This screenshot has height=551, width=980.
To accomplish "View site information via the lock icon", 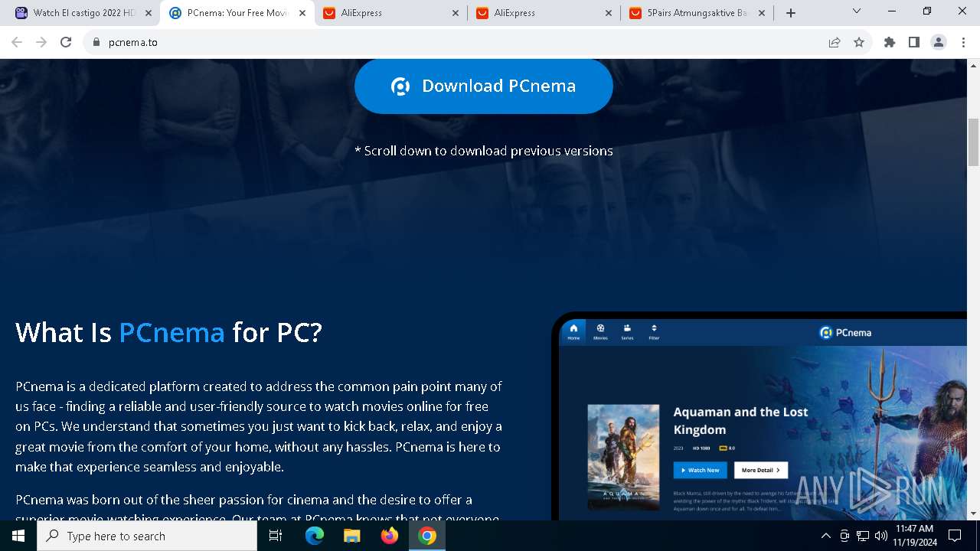I will pyautogui.click(x=96, y=42).
